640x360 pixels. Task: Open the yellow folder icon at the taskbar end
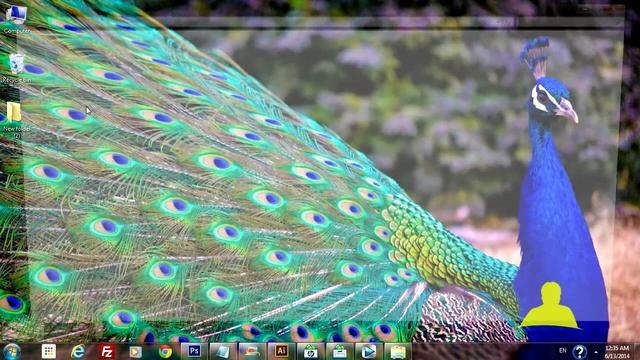coord(398,351)
